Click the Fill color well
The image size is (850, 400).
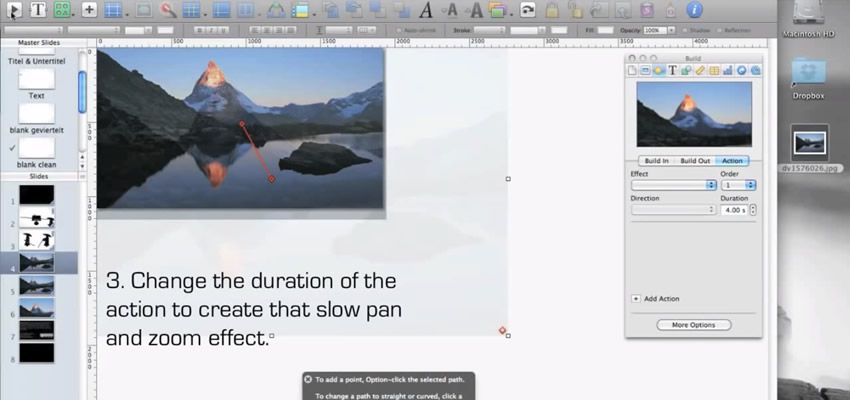tap(606, 30)
